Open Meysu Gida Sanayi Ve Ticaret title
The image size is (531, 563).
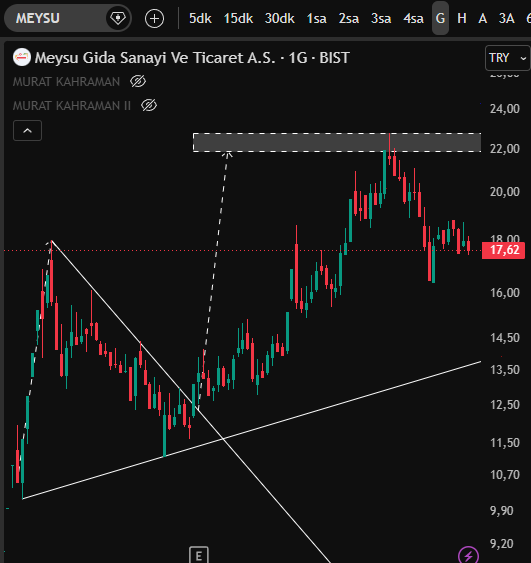click(x=192, y=58)
